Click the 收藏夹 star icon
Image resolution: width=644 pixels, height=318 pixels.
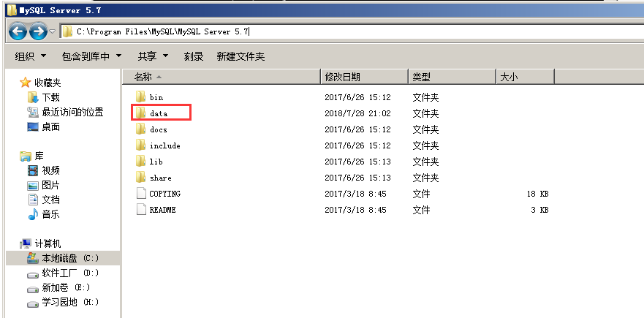pyautogui.click(x=25, y=83)
